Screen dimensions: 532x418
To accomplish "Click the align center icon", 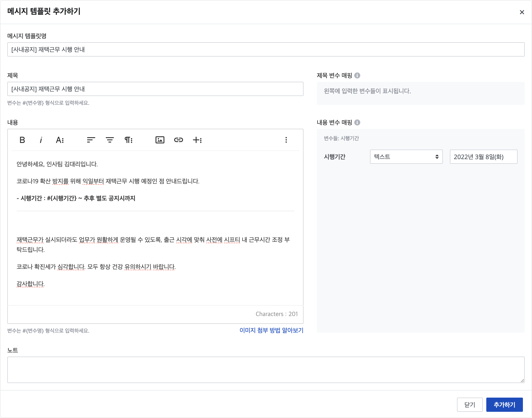I will point(110,140).
